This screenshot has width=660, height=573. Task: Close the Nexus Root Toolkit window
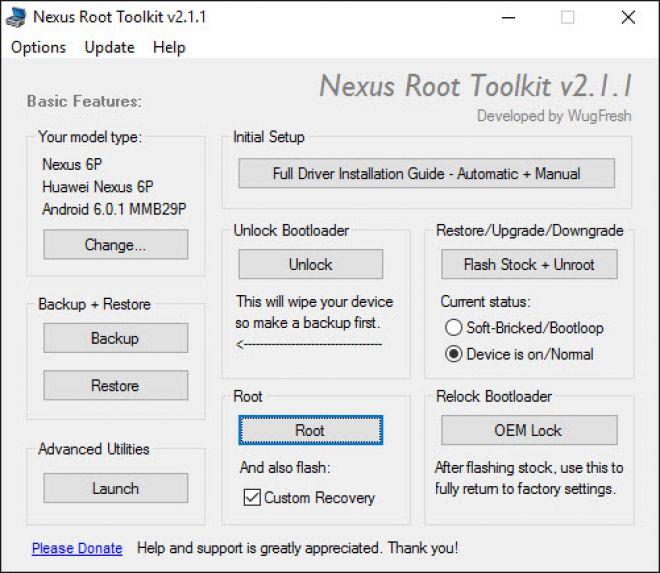(x=628, y=17)
